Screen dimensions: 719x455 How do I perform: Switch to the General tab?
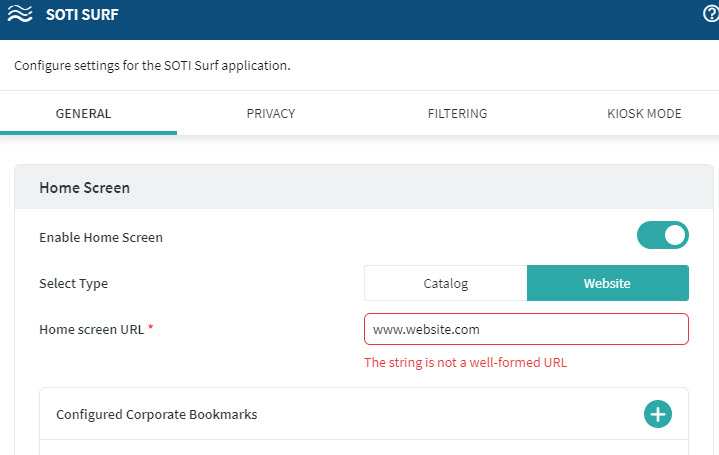click(x=83, y=114)
